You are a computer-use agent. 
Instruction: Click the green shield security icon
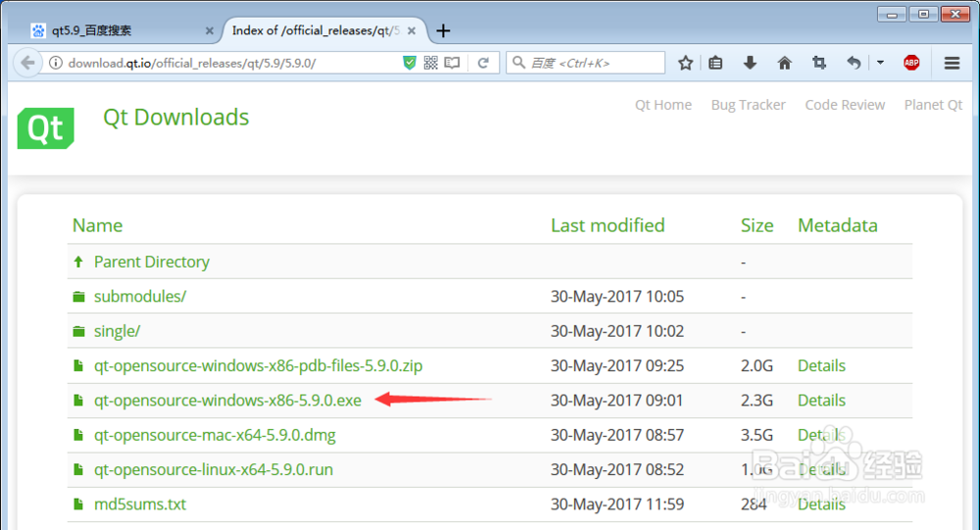(410, 63)
